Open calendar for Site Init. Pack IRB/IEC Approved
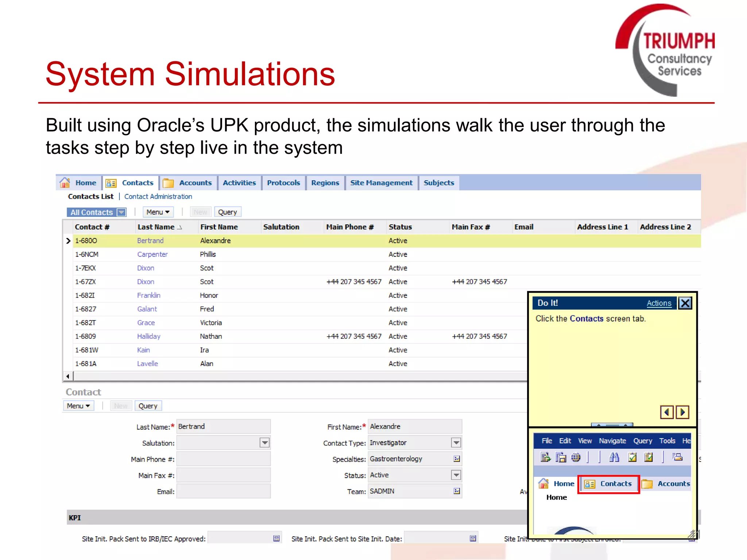The height and width of the screenshot is (560, 747). [276, 538]
